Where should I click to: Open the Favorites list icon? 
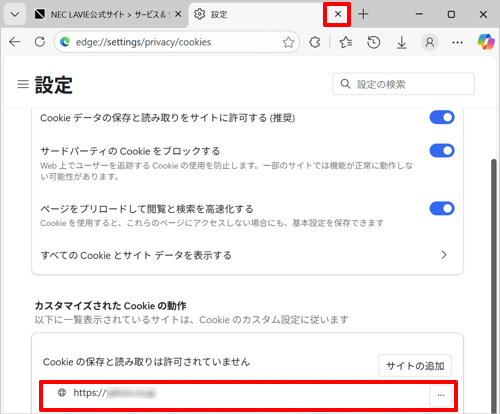346,42
